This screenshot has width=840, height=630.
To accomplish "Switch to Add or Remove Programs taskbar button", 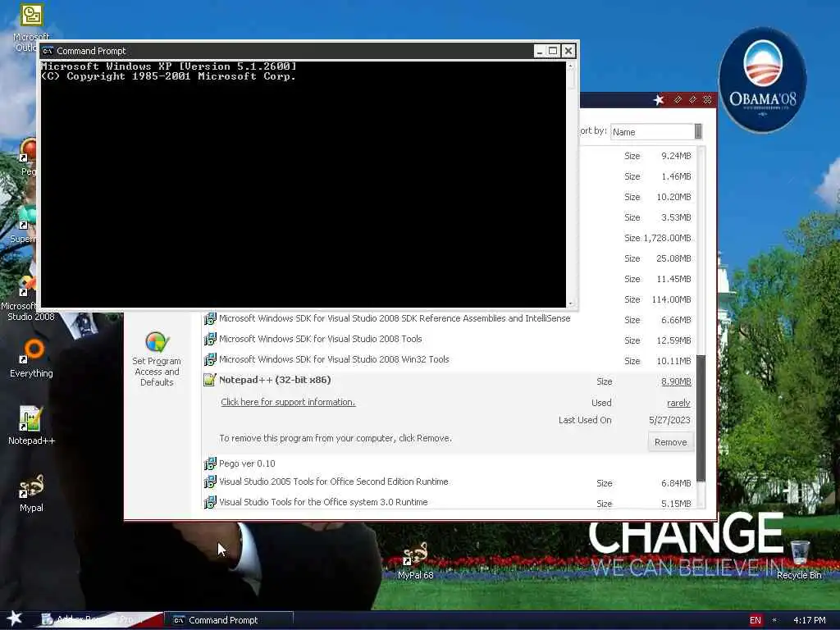I will pos(100,620).
